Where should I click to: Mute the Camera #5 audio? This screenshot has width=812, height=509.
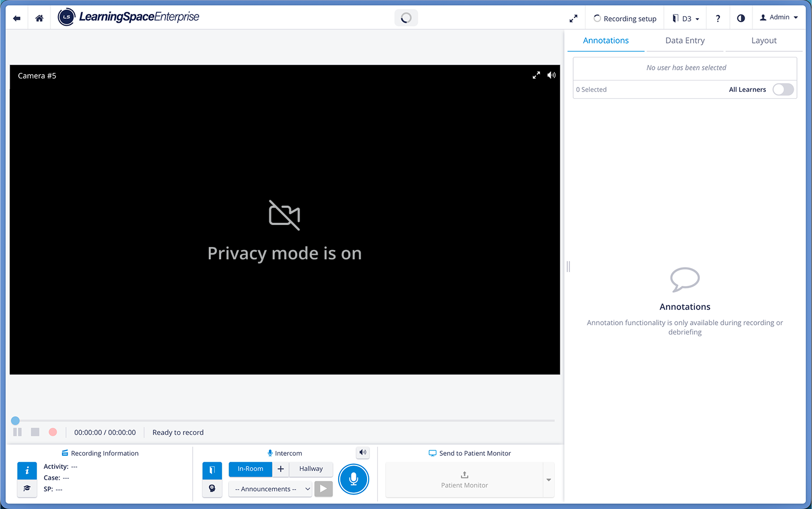click(x=551, y=75)
